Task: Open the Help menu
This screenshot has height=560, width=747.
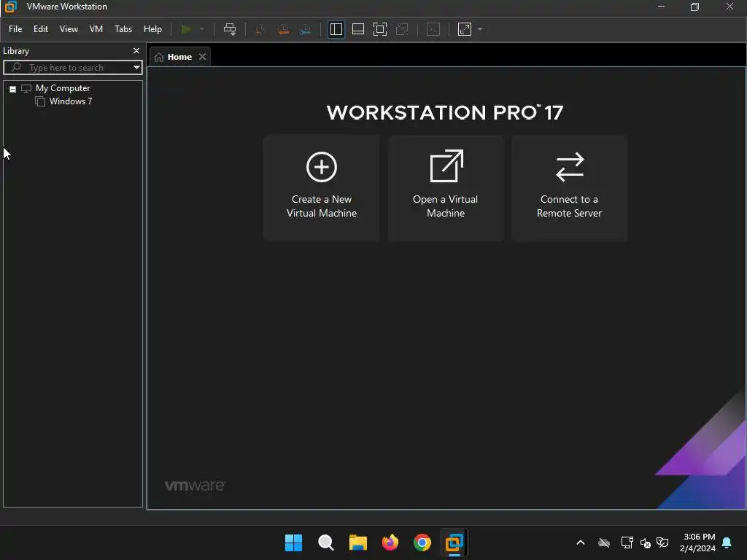Action: (x=152, y=29)
